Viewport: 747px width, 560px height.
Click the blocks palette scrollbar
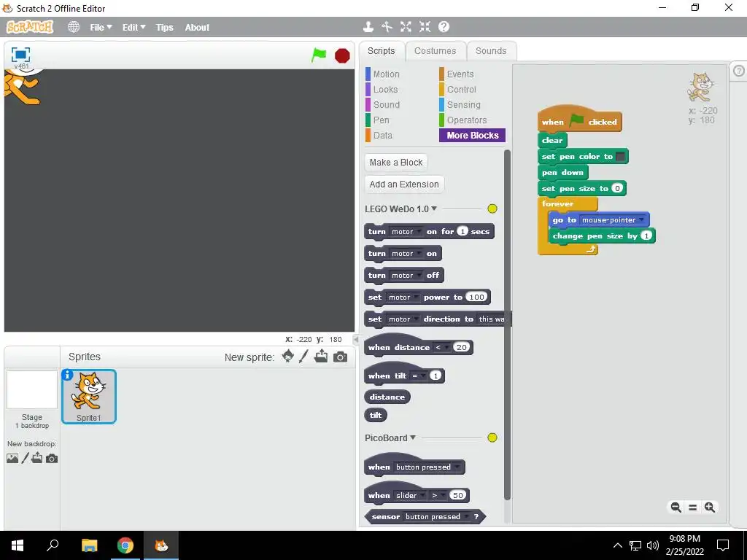507,324
